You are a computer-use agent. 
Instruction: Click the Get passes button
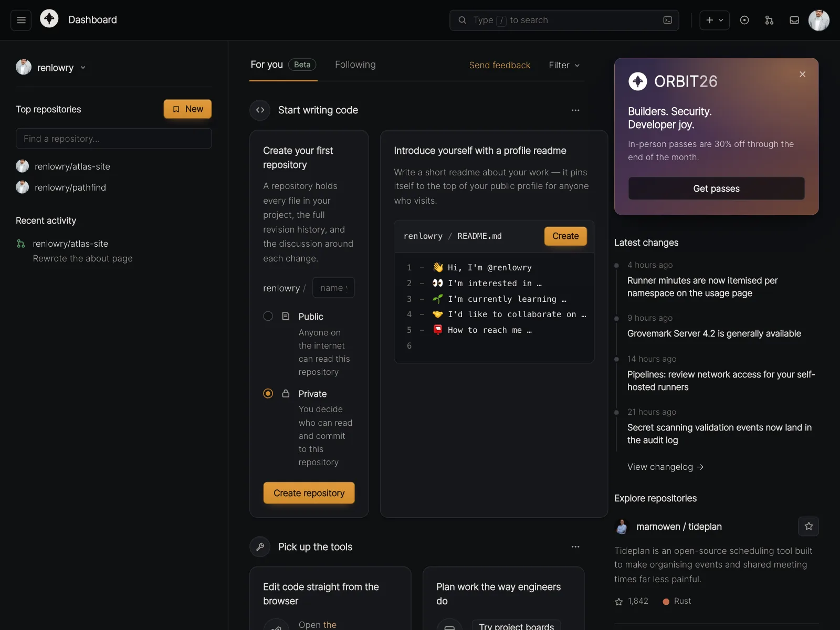point(716,188)
